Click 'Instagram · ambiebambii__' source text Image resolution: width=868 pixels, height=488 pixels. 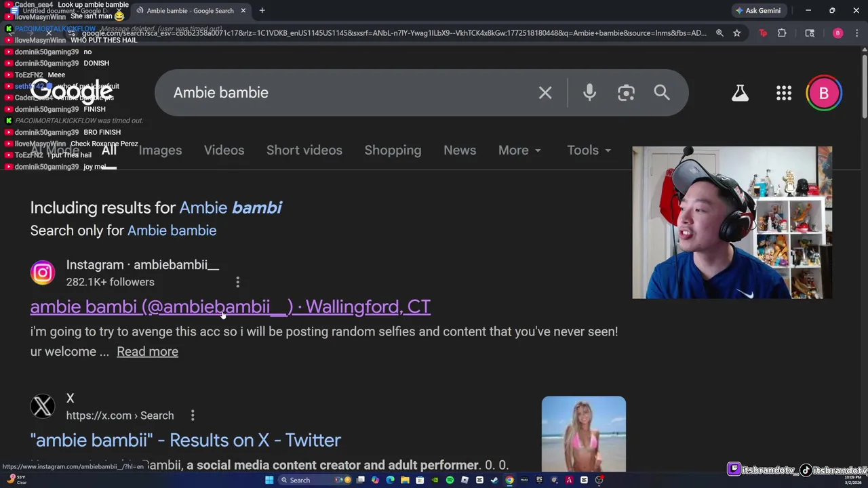(x=142, y=265)
